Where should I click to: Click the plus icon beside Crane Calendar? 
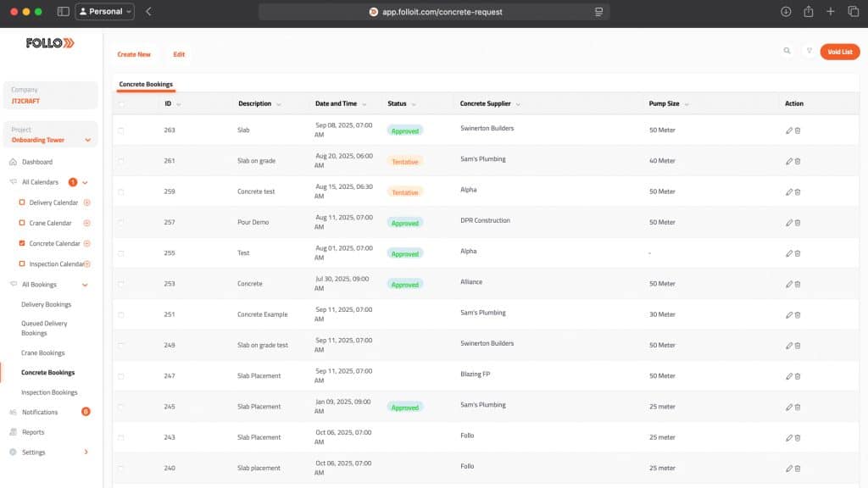tap(86, 223)
